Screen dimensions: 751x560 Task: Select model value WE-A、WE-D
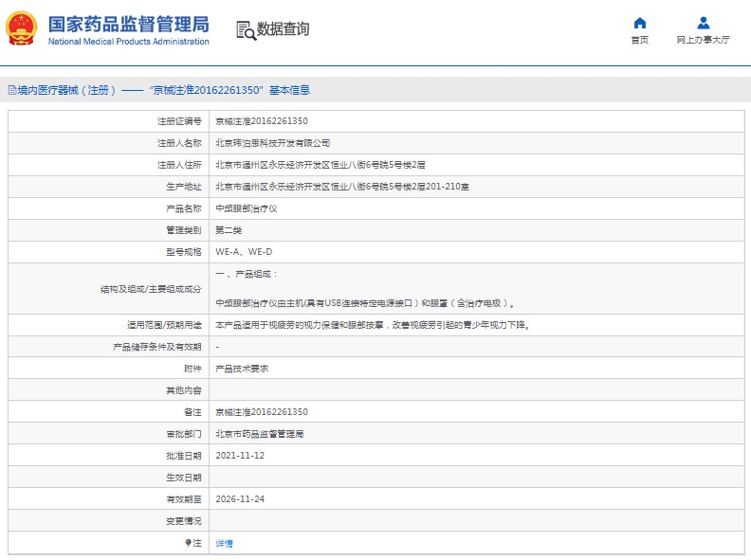click(244, 252)
